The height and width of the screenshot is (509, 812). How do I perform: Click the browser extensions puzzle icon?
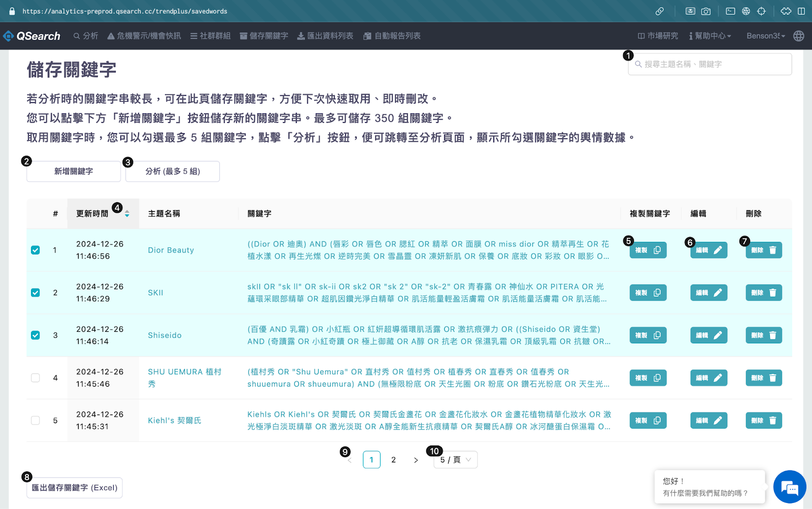coord(786,11)
